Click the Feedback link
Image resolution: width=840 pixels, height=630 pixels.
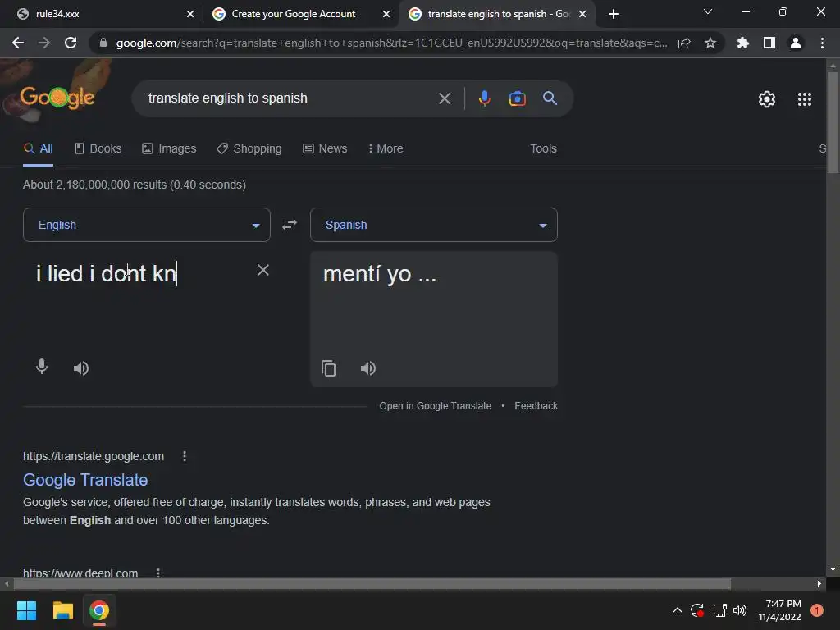536,406
